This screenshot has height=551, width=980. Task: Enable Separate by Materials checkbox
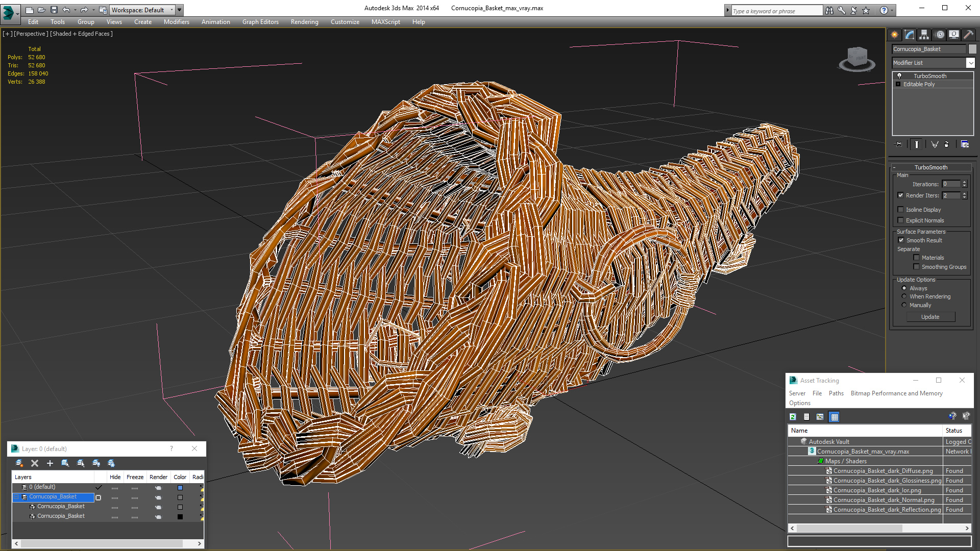coord(916,258)
